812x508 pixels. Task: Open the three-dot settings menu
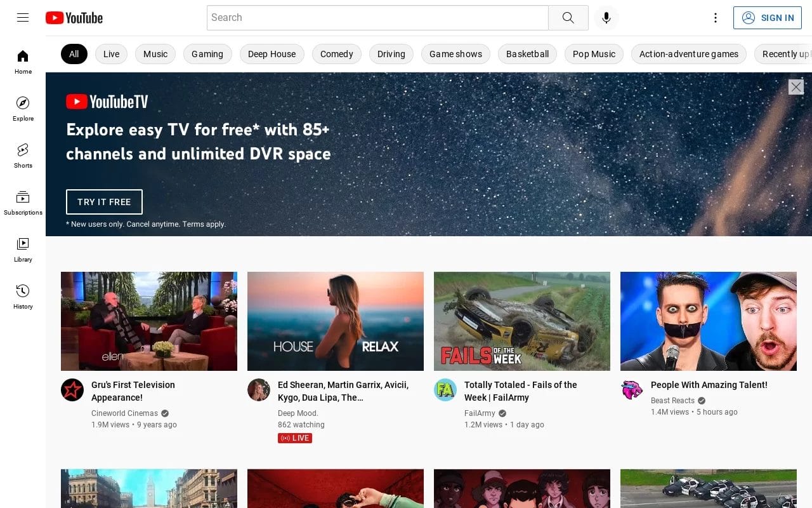click(716, 18)
